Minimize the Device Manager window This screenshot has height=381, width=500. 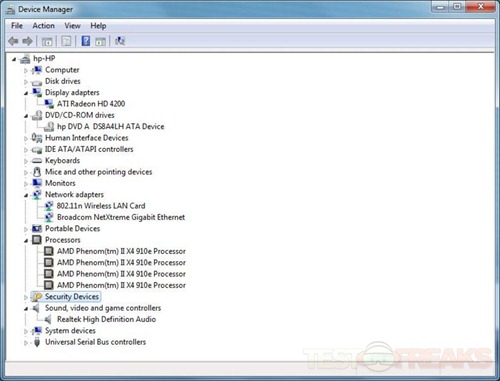(x=441, y=7)
